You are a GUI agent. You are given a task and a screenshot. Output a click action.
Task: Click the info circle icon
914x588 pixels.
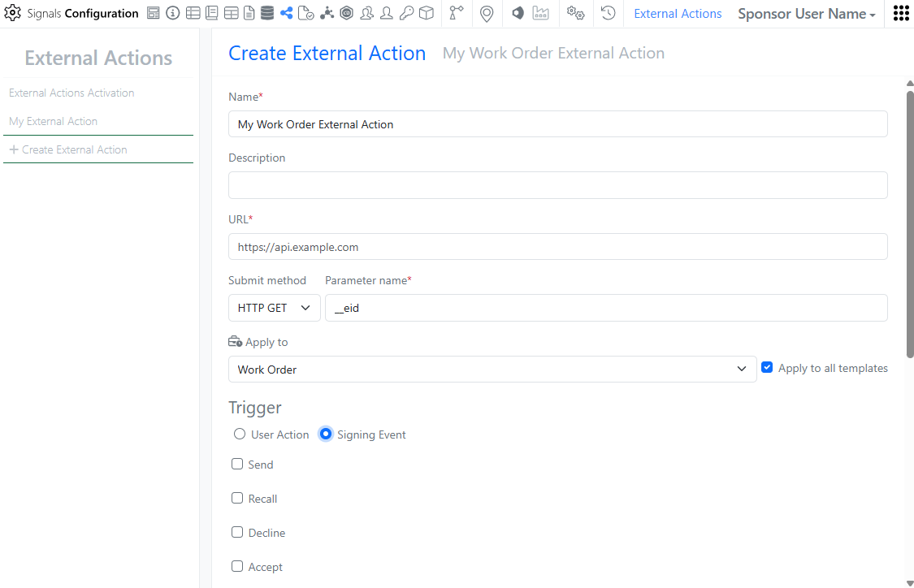click(172, 13)
